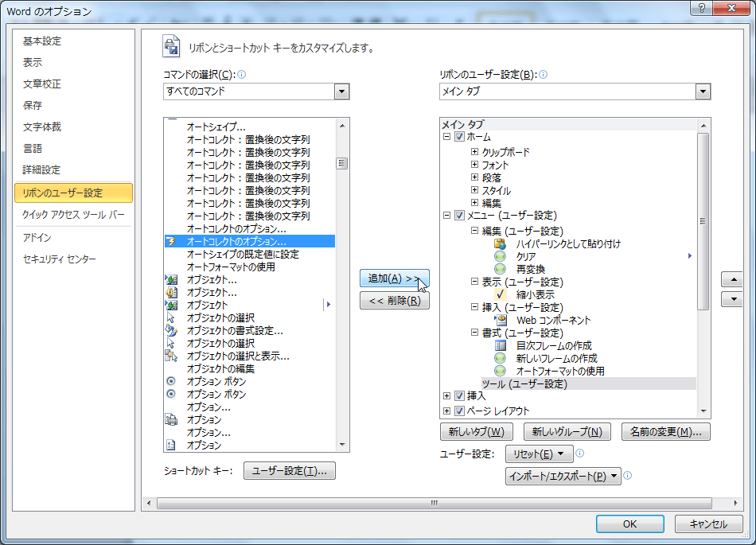Click the radio icon of the second オプション ボタン
The width and height of the screenshot is (756, 545).
(170, 394)
